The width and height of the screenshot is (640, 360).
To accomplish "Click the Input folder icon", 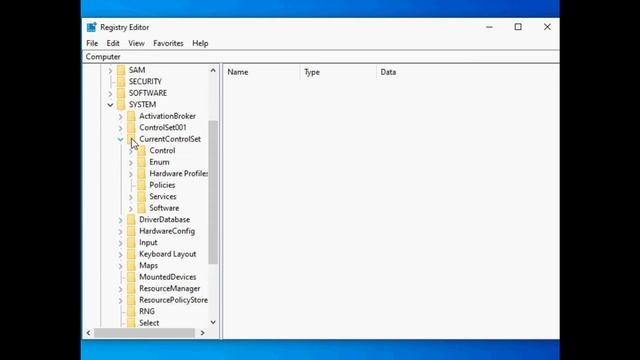I will click(131, 242).
